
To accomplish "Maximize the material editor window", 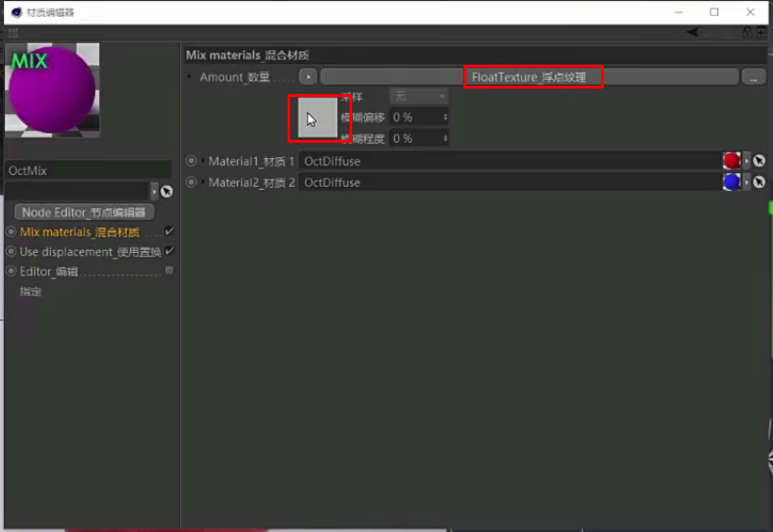I will 714,12.
